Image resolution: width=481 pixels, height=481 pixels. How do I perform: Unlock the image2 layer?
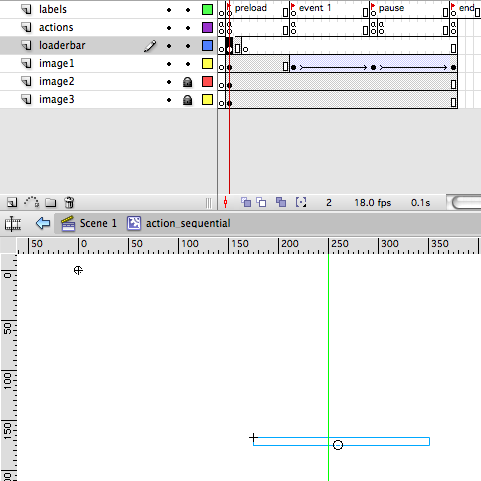(188, 82)
